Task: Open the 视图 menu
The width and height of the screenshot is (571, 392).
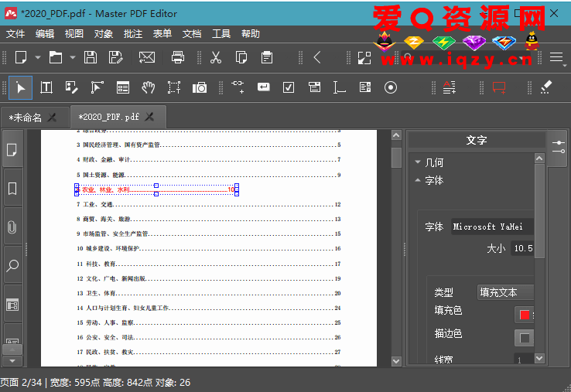Action: click(74, 34)
